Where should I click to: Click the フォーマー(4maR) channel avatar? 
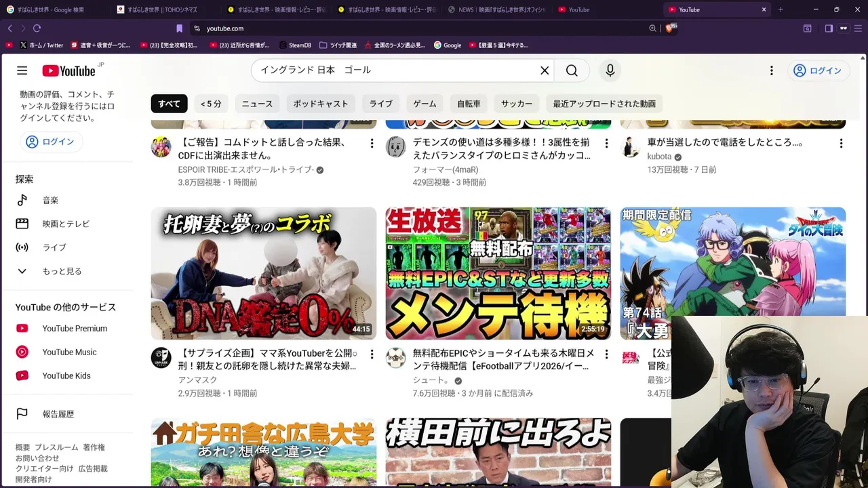tap(396, 147)
